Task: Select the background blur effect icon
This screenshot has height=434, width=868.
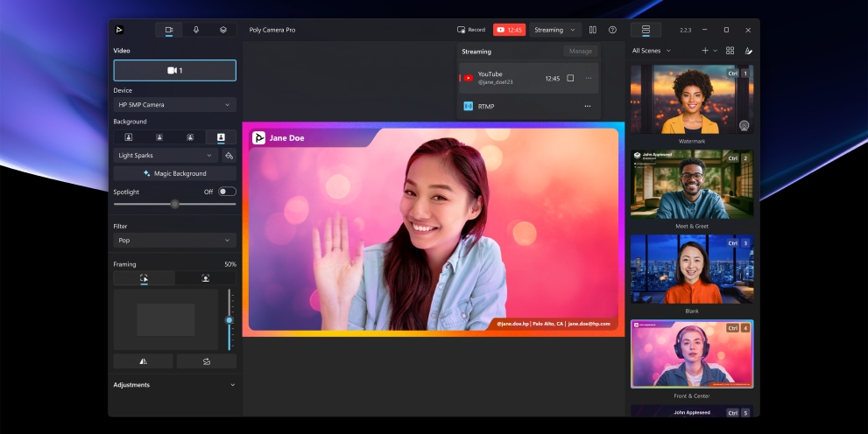Action: pyautogui.click(x=190, y=137)
